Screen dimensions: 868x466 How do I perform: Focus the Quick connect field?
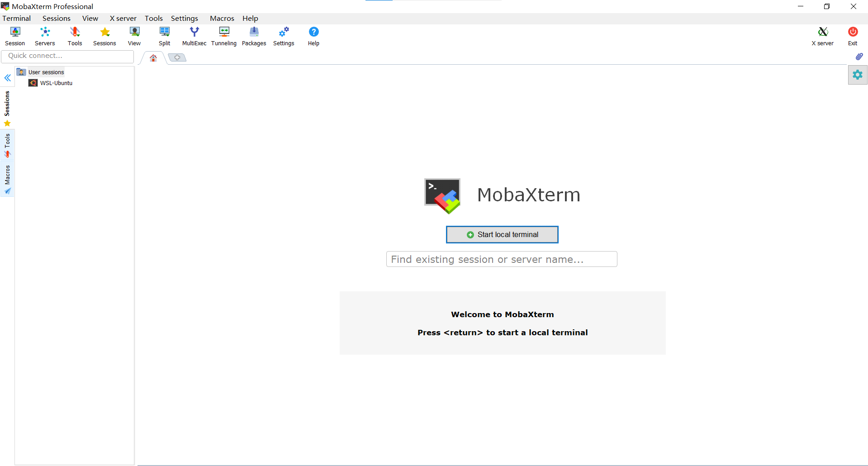67,56
